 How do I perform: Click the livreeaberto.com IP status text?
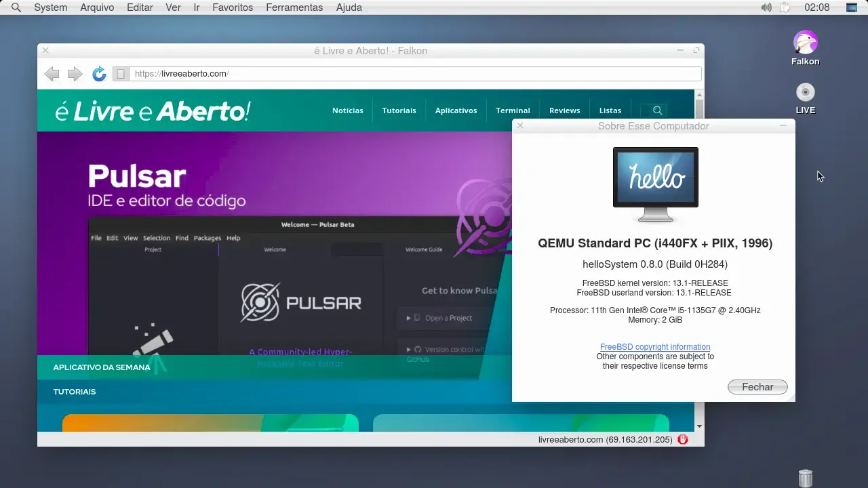pyautogui.click(x=605, y=439)
